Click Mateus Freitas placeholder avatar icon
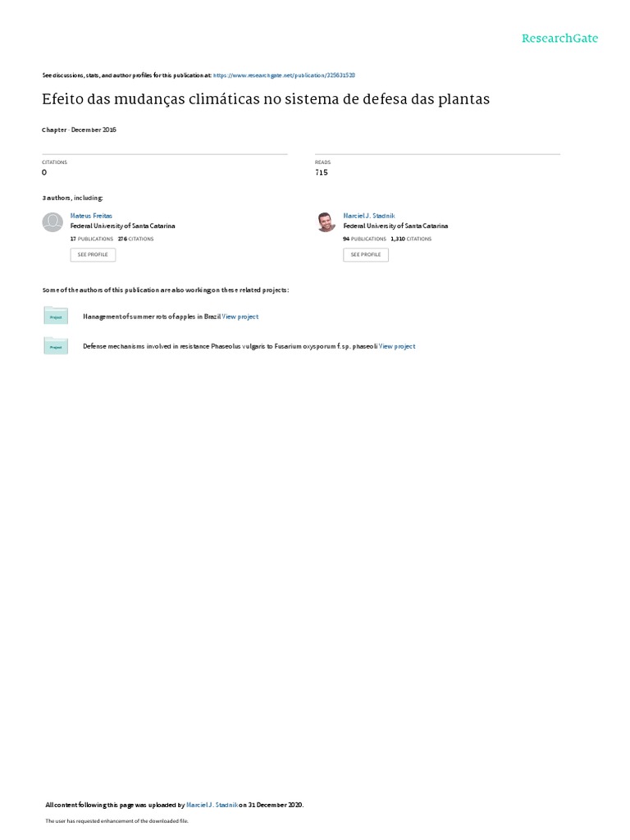 pos(52,221)
